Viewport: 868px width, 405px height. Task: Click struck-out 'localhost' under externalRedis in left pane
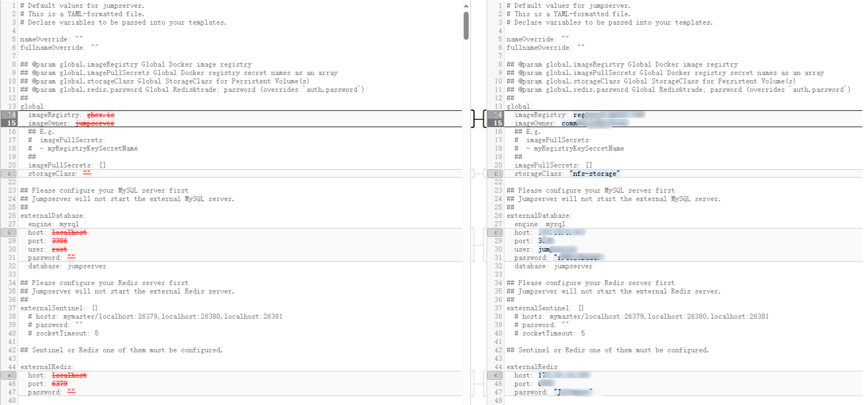click(69, 375)
